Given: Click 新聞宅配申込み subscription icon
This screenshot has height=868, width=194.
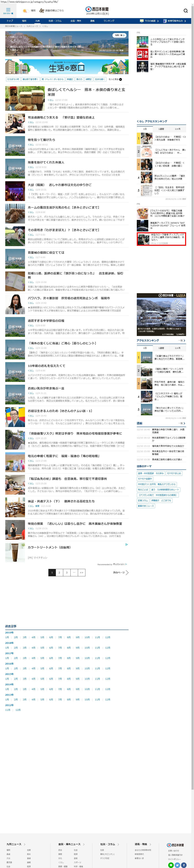Looking at the screenshot, I should pyautogui.click(x=165, y=21).
